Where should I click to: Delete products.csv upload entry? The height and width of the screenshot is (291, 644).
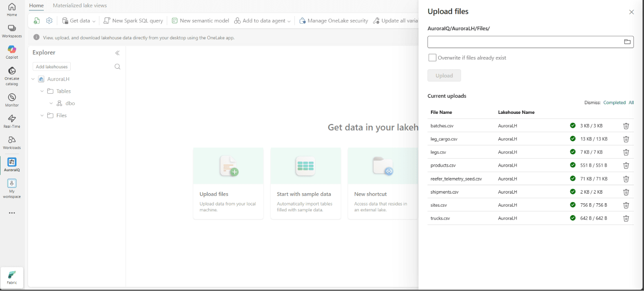pyautogui.click(x=626, y=165)
